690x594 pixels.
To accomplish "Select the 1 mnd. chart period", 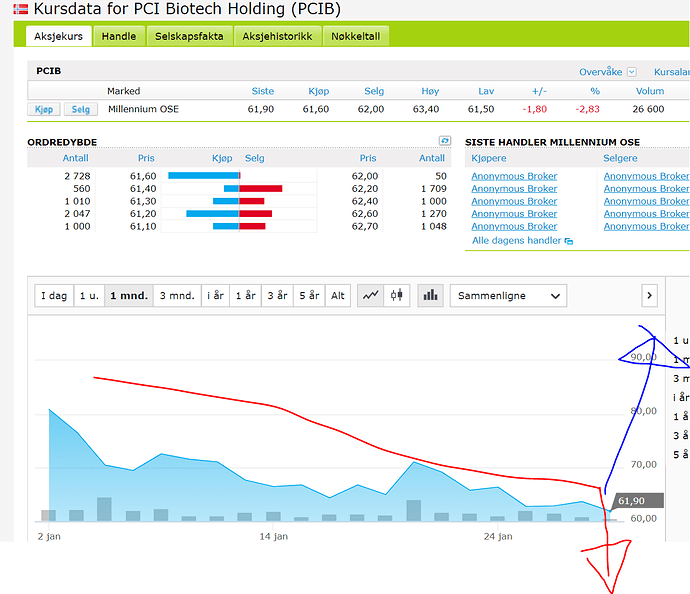I will coord(129,295).
